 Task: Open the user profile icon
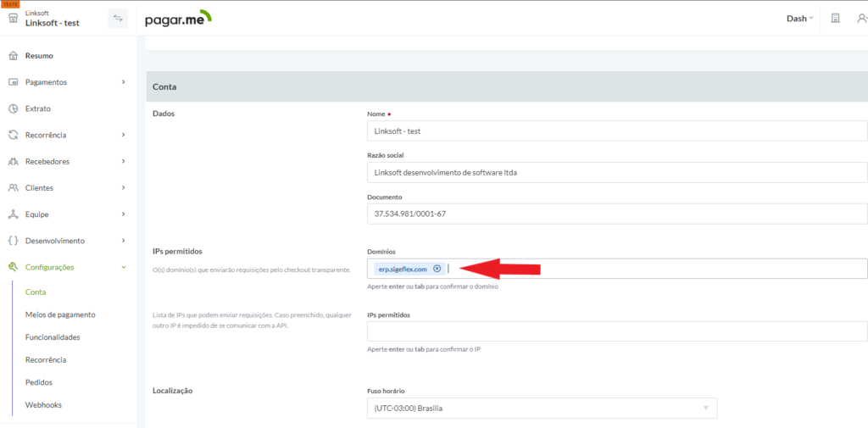tap(860, 18)
